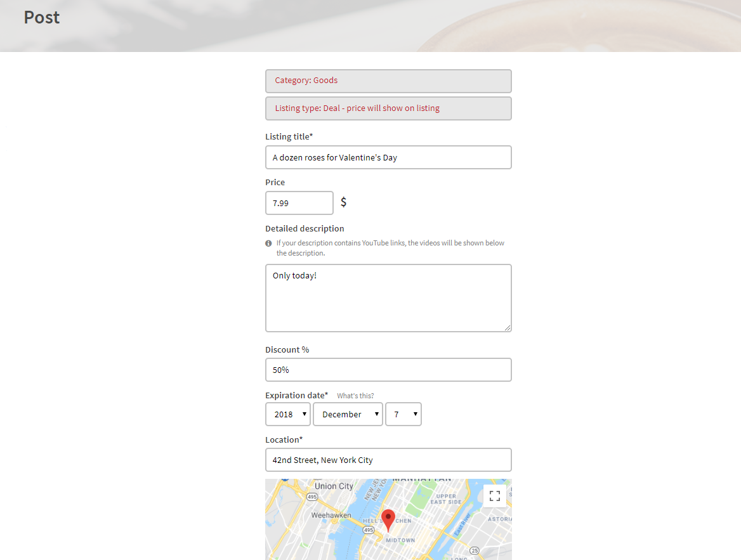
Task: Click the Discount % input field
Action: [388, 370]
